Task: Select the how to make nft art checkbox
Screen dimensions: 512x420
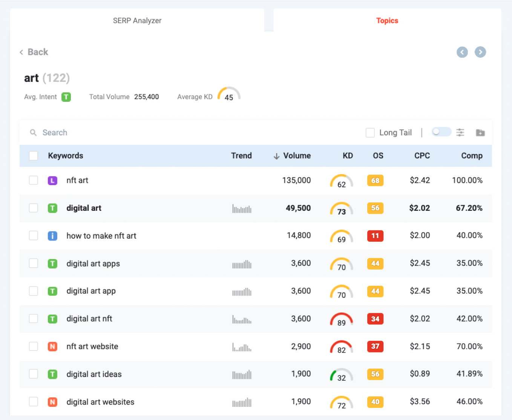Action: tap(34, 236)
